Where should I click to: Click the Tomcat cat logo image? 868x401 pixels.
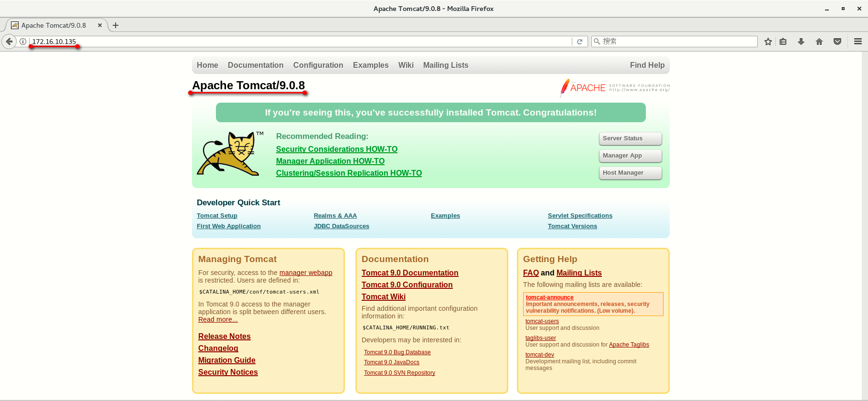(x=230, y=154)
